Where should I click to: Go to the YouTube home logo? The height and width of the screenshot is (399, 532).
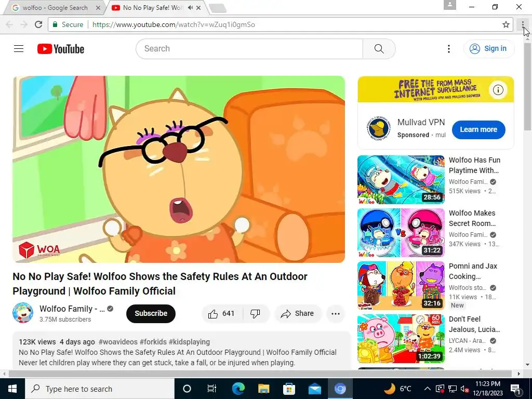(x=61, y=49)
